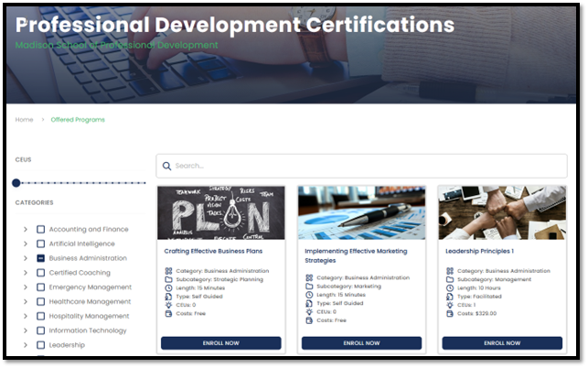Expand the Artificial Intelligence category
The image size is (588, 368).
click(25, 244)
